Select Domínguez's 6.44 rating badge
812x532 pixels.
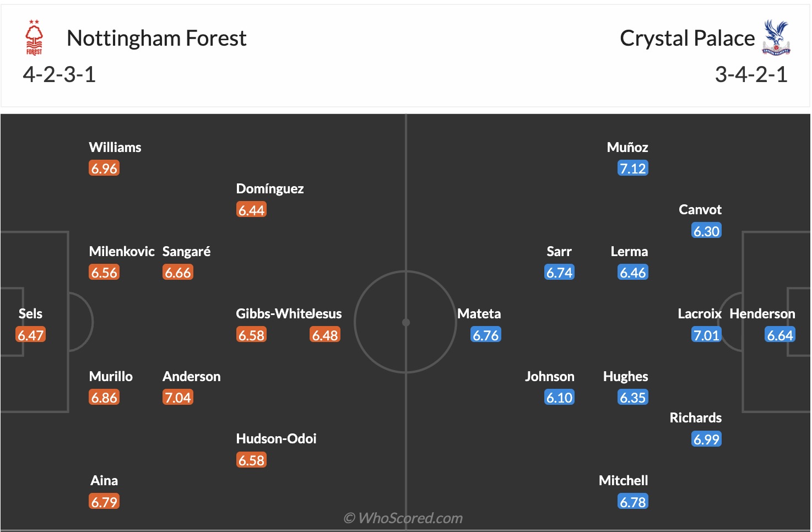click(251, 210)
